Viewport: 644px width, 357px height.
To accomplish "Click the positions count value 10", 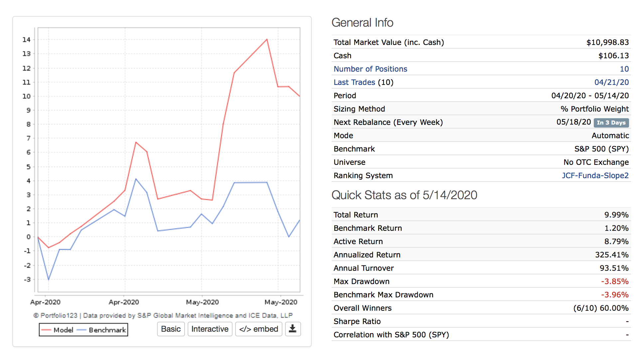I will coord(624,69).
